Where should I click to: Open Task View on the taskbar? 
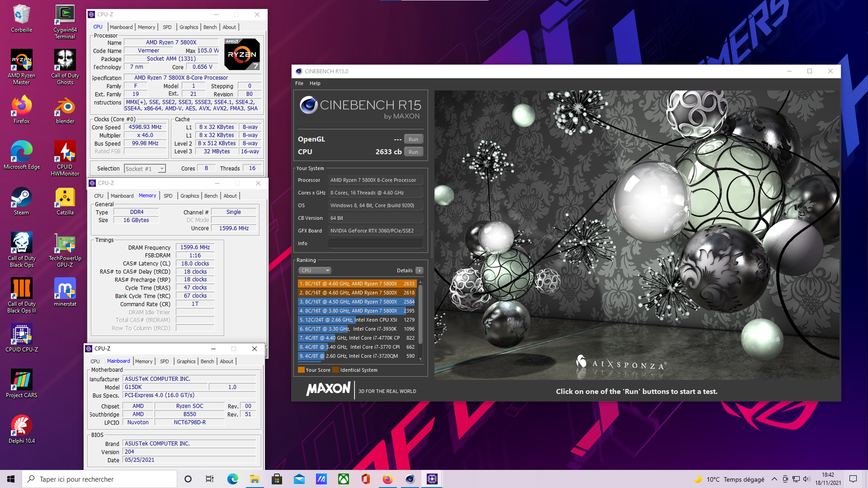coord(210,479)
